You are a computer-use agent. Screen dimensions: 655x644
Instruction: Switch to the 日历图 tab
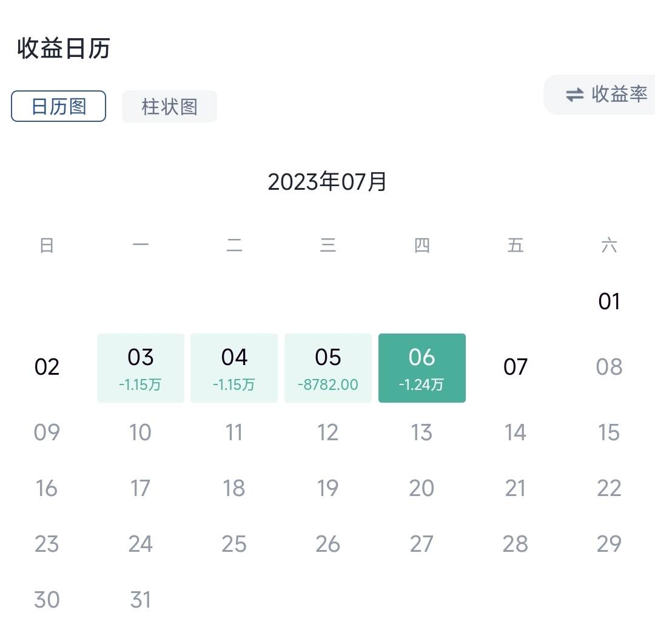[x=59, y=107]
